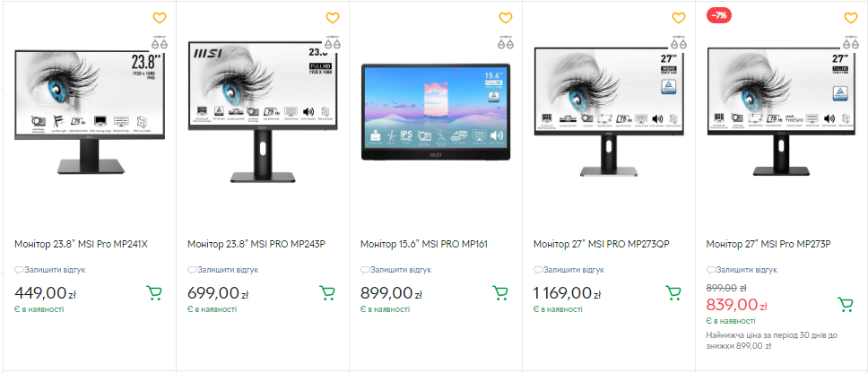Open the MSI PRO MP161 portable monitor image
The image size is (868, 373).
pos(435,112)
